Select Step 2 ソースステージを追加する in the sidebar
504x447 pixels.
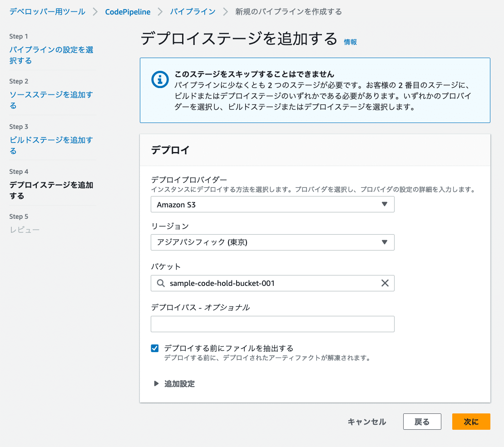coord(50,95)
